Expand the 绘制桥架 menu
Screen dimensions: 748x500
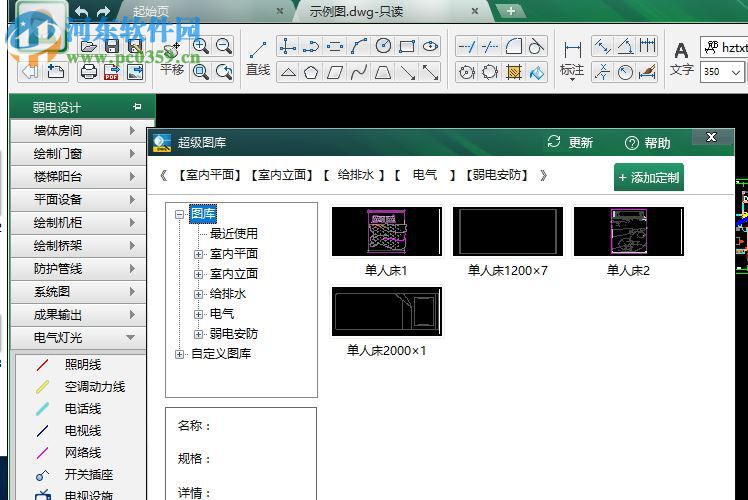(78, 246)
